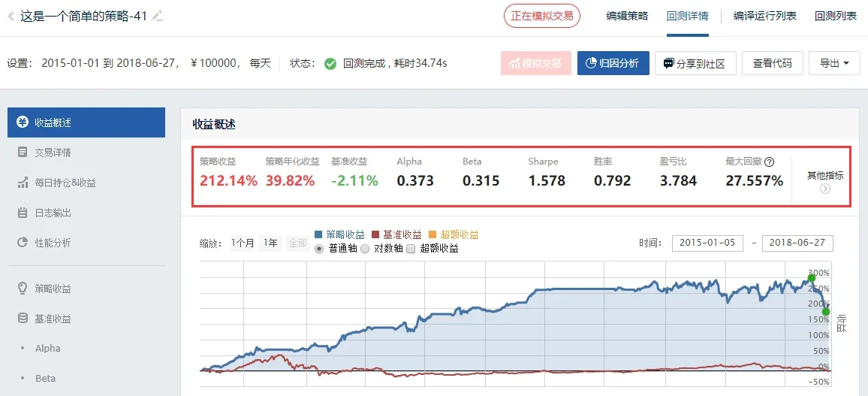Click the strategy title 这是一个简单的策略-41

83,16
